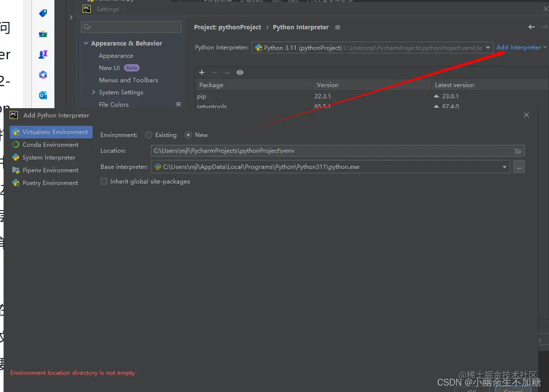Click the Add Interpreter link
The image size is (549, 392).
[x=519, y=47]
